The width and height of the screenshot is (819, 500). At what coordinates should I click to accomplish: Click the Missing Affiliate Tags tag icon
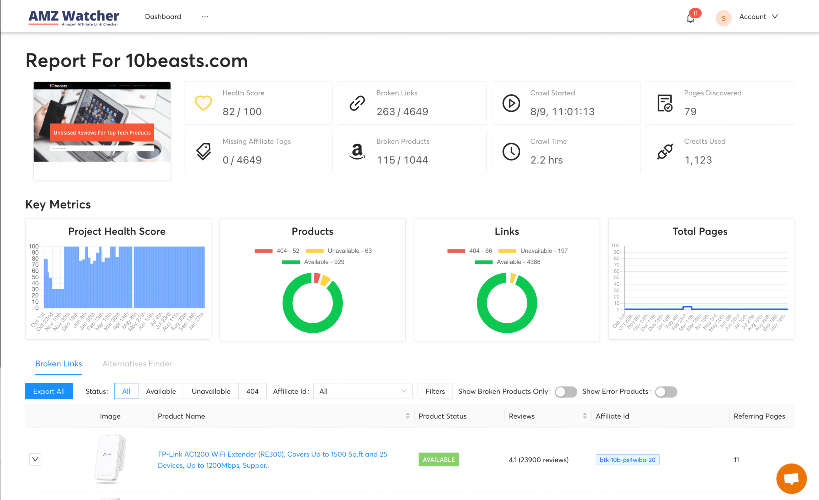(203, 152)
